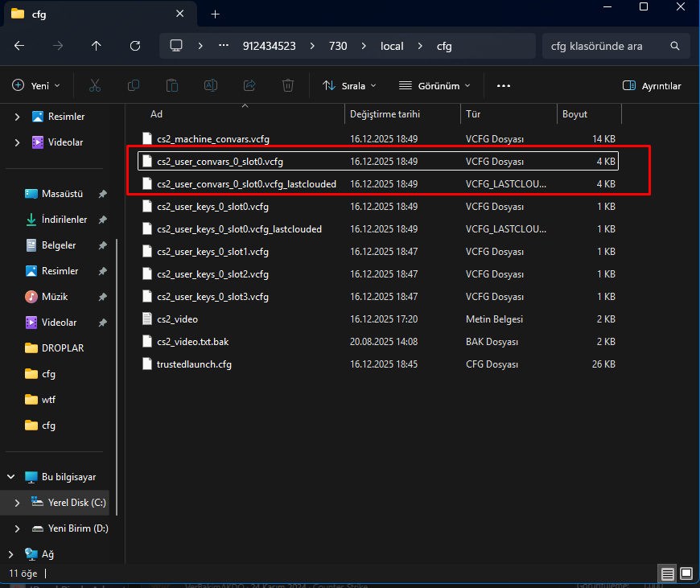The height and width of the screenshot is (588, 700).
Task: Select cs2_user_convars_0_slot0.vcfg file
Action: [378, 161]
